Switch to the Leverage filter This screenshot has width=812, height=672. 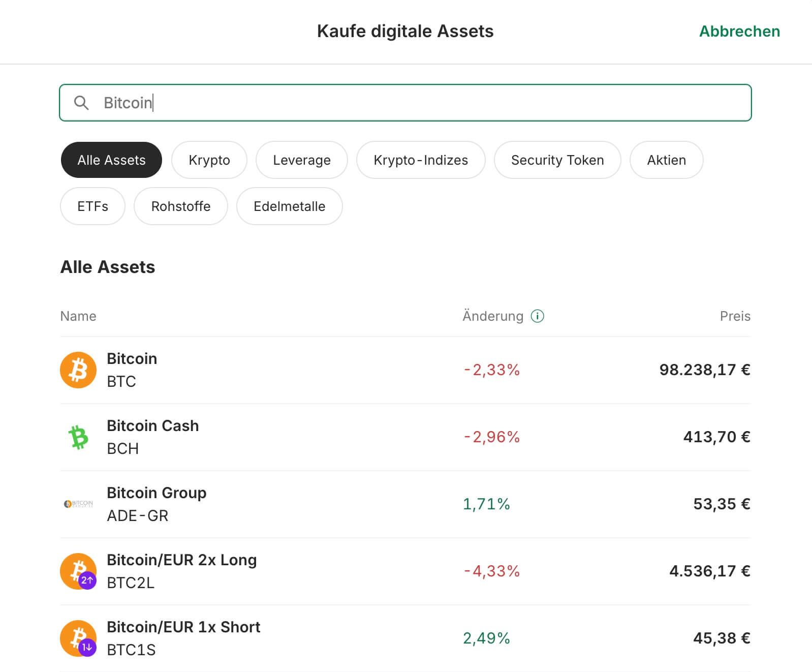point(302,160)
